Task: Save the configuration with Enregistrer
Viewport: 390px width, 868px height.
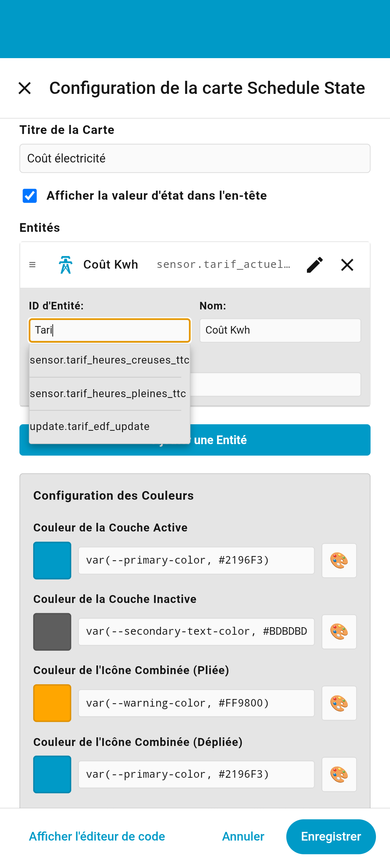Action: coord(331,836)
